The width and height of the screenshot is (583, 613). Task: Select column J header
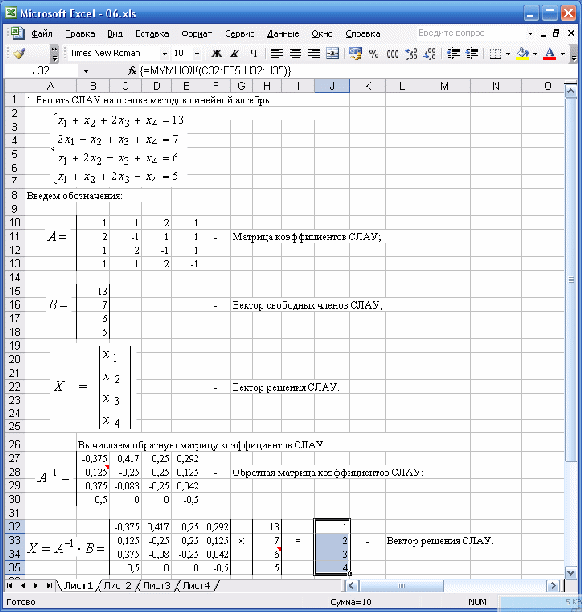tap(332, 86)
